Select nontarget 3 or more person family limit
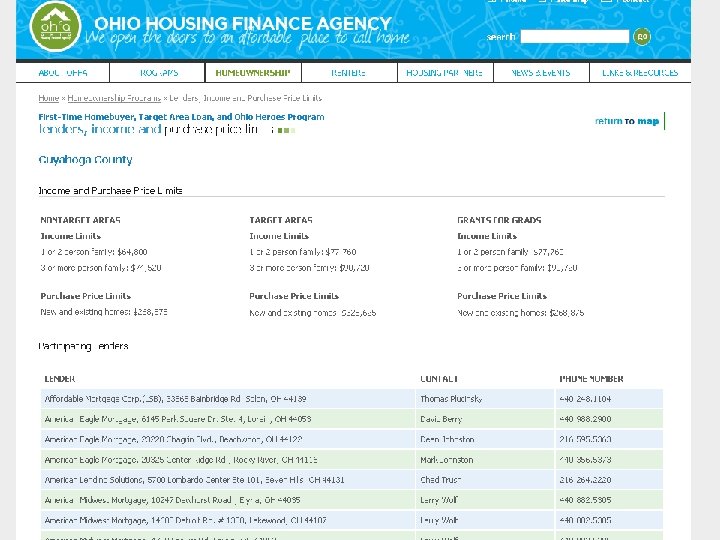The width and height of the screenshot is (720, 540). click(101, 268)
